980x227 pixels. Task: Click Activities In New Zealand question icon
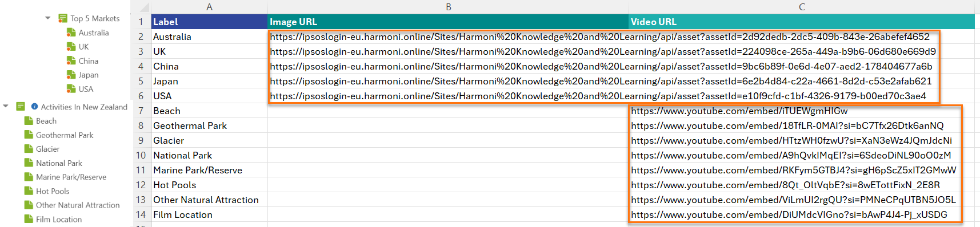[x=21, y=106]
